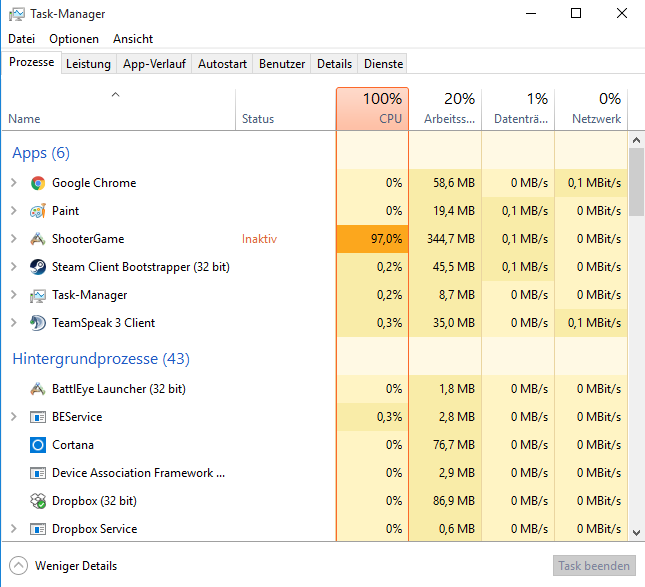Click the Weniger Details link
This screenshot has height=587, width=645.
[76, 566]
